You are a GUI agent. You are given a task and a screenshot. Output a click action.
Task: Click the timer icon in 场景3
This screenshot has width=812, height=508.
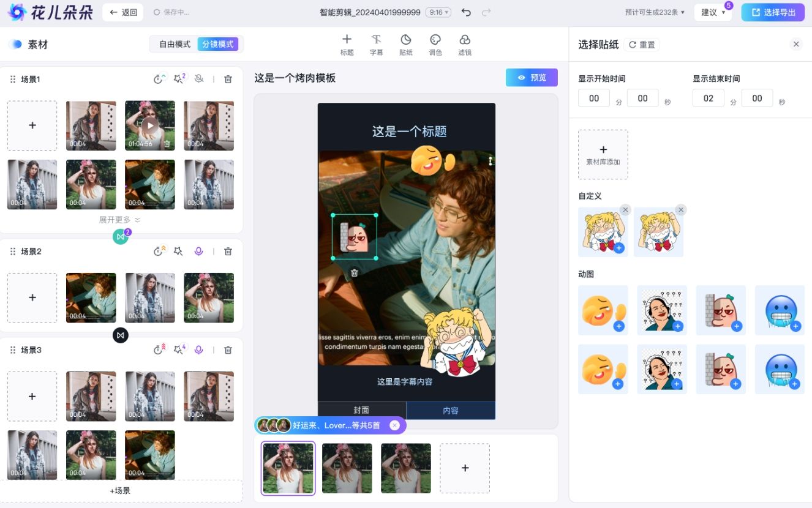point(159,350)
